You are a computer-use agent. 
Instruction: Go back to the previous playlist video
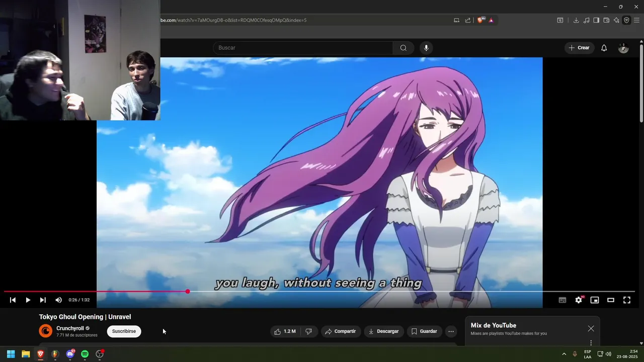13,300
